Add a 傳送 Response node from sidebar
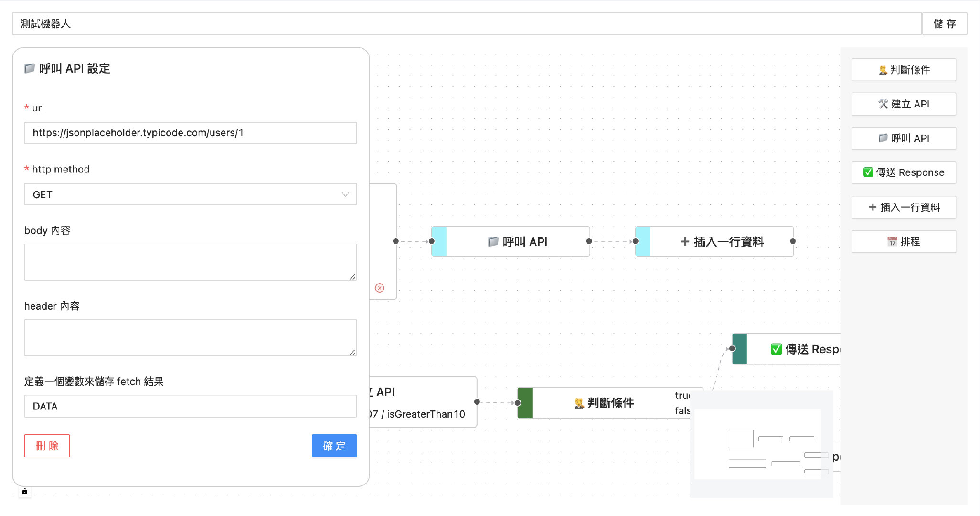The width and height of the screenshot is (980, 516). click(x=904, y=172)
